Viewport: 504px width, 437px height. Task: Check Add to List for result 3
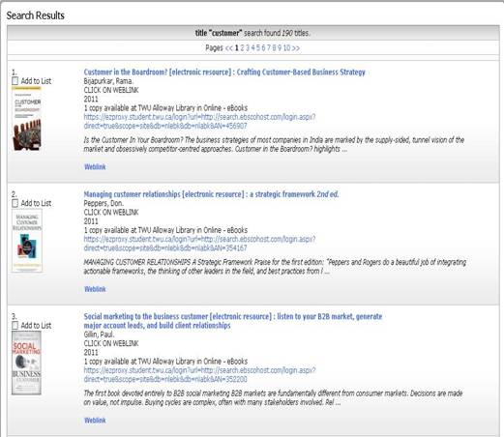[x=15, y=325]
